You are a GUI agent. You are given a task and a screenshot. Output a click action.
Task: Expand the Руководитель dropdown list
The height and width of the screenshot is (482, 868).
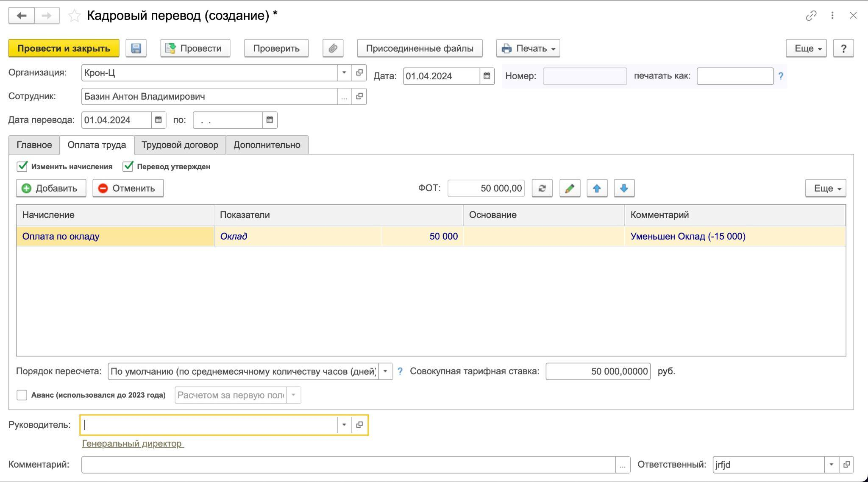[344, 425]
